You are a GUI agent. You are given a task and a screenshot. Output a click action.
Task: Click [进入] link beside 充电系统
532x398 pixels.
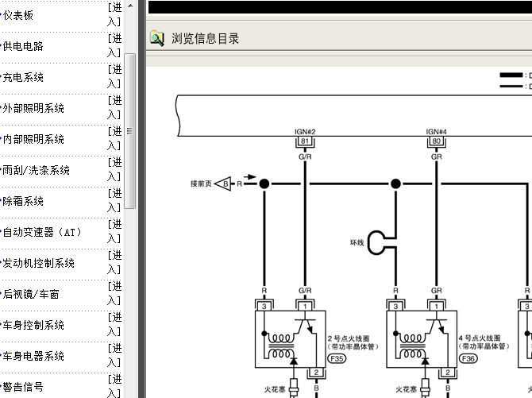click(x=114, y=76)
